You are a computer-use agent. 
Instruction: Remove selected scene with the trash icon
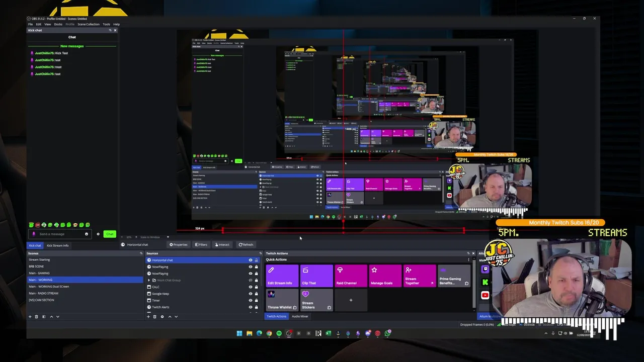pyautogui.click(x=36, y=317)
